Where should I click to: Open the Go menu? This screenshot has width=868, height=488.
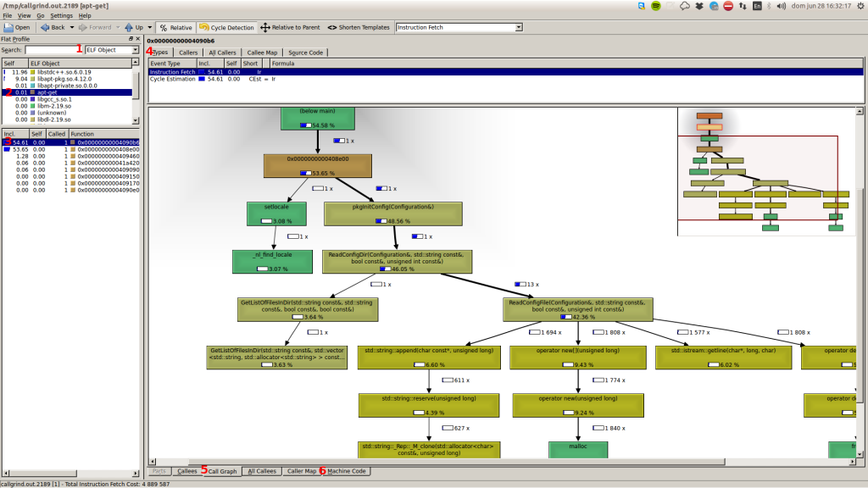(x=41, y=15)
